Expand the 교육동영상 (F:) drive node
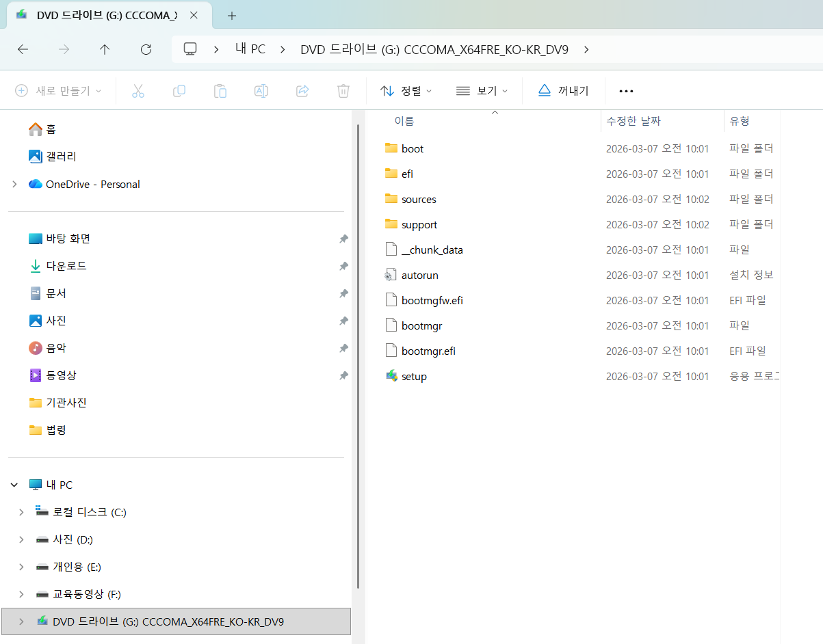 pos(21,594)
